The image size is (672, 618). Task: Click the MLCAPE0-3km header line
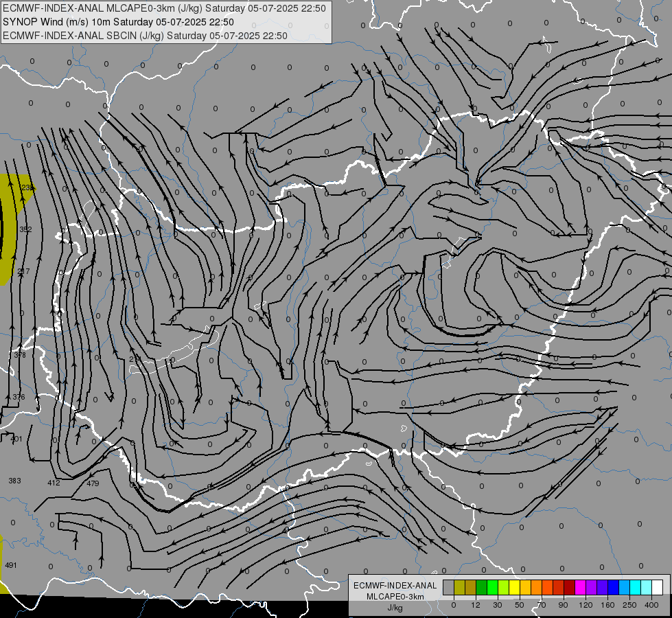pyautogui.click(x=164, y=8)
